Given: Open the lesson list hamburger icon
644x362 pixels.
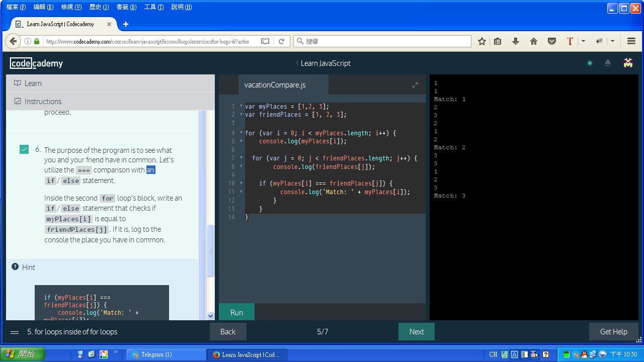Looking at the screenshot, I should [15, 332].
